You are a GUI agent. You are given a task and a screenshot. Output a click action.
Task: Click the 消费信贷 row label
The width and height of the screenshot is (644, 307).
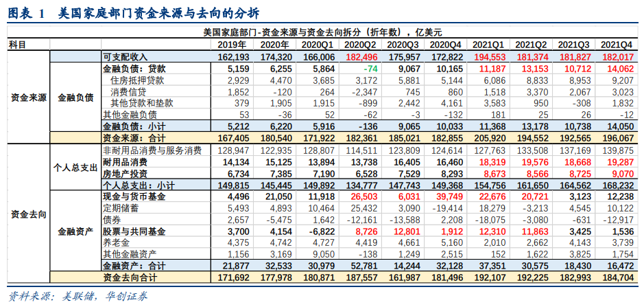[x=128, y=92]
